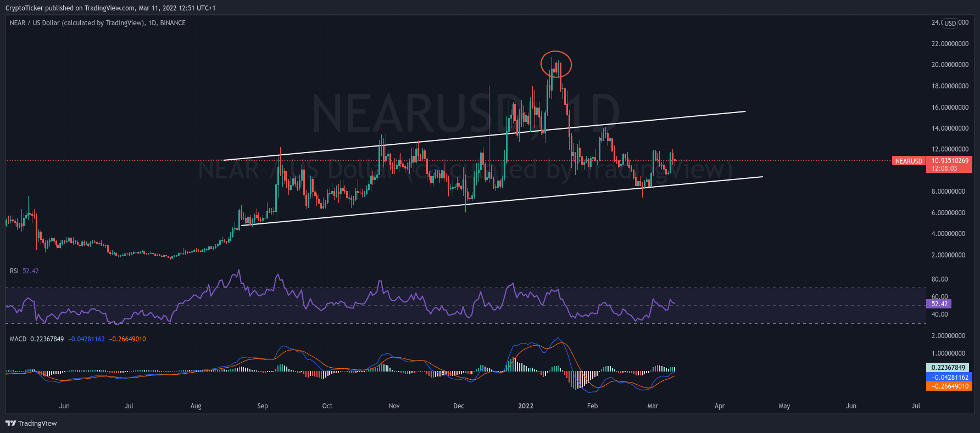Click the Sep label on time axis
Viewport: 980px width, 433px height.
(x=263, y=406)
